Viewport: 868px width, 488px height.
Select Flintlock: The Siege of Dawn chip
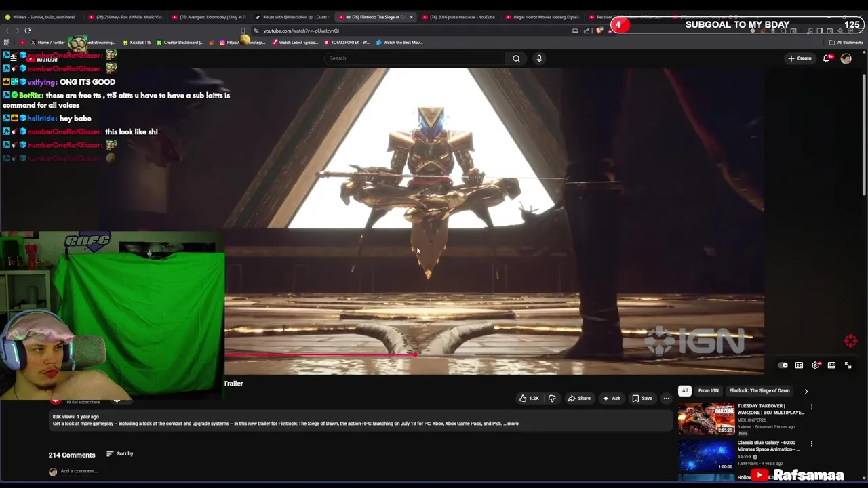759,391
